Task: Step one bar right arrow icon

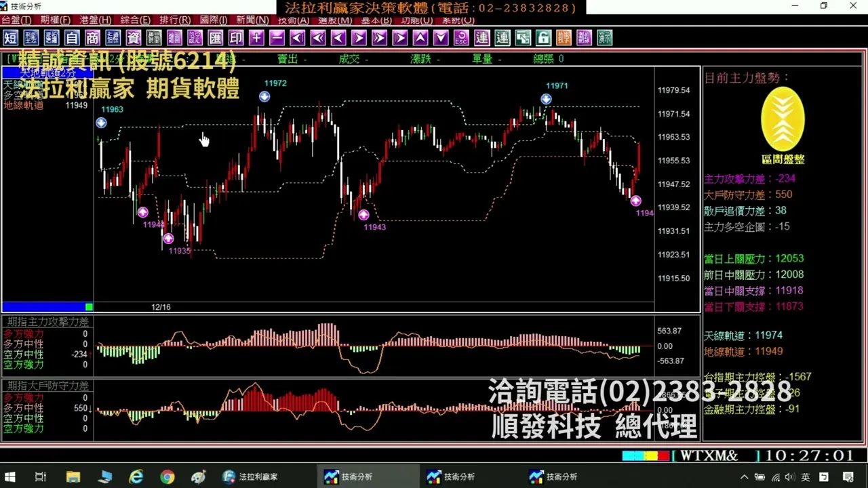Action: tap(359, 37)
